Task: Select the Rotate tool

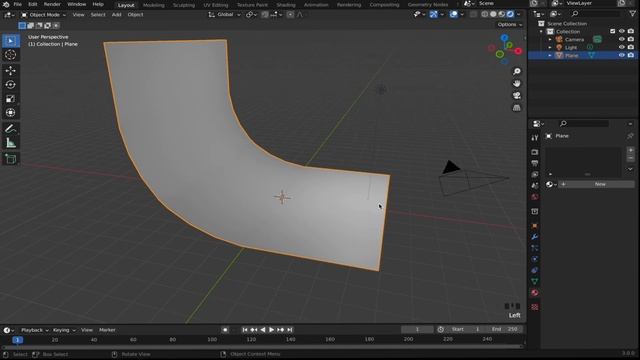Action: point(11,84)
